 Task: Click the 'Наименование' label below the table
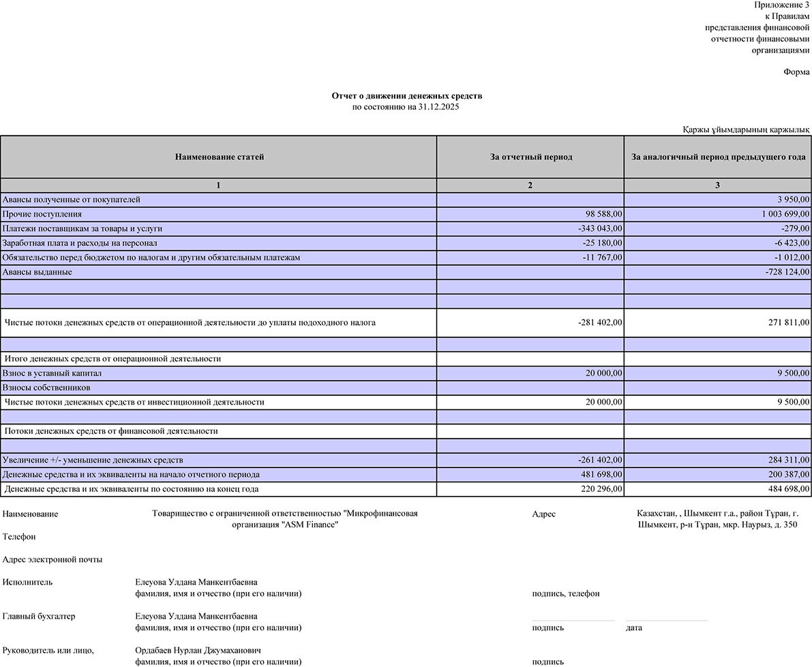click(x=30, y=514)
